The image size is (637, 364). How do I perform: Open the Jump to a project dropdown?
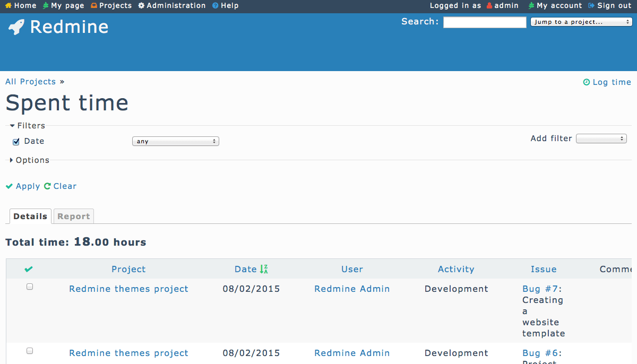(581, 22)
